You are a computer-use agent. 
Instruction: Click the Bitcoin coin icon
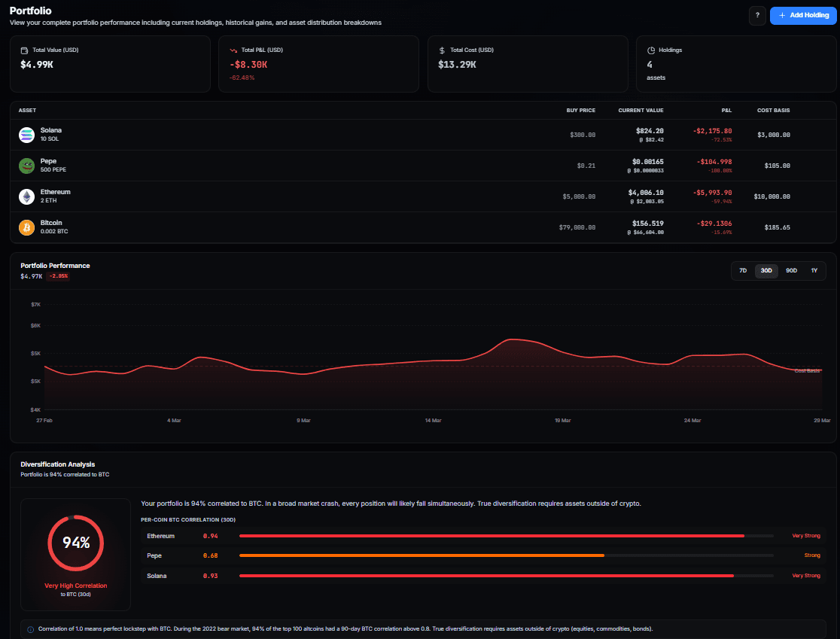[x=27, y=227]
